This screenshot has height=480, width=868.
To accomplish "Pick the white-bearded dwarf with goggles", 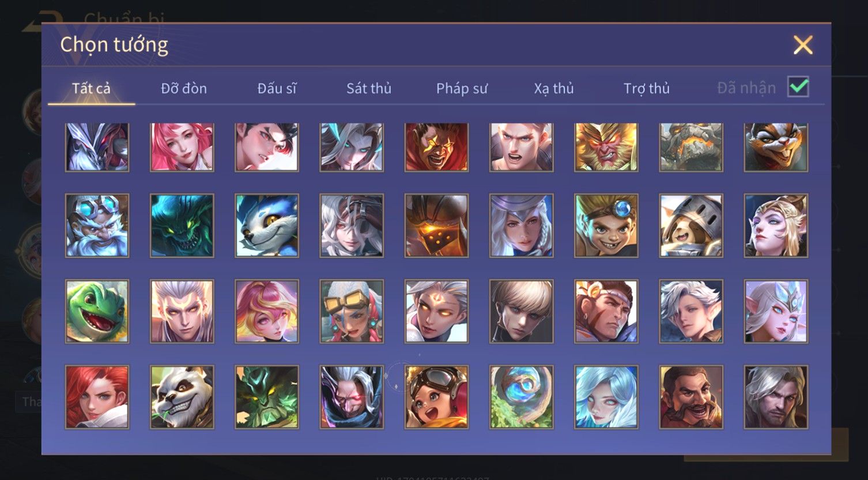I will click(x=97, y=226).
